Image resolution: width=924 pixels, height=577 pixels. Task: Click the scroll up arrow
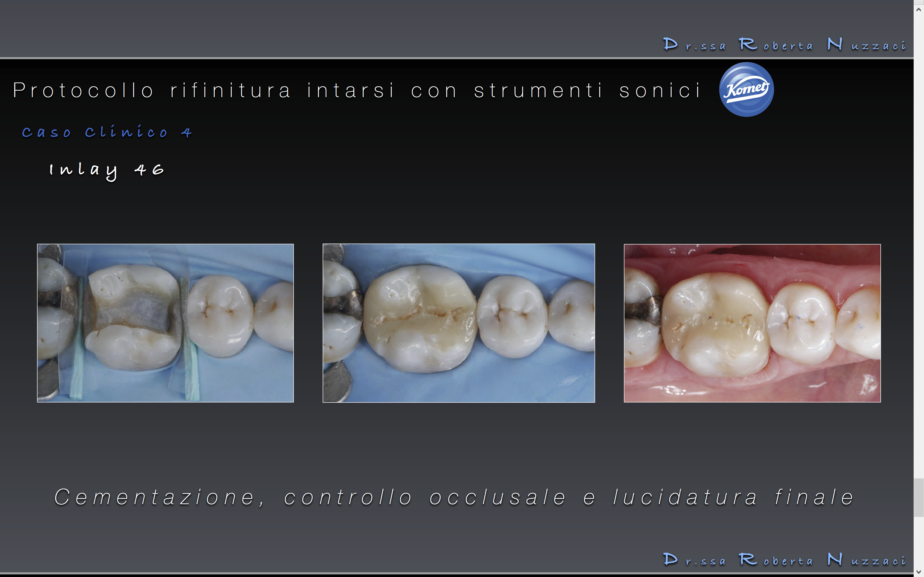tap(919, 10)
